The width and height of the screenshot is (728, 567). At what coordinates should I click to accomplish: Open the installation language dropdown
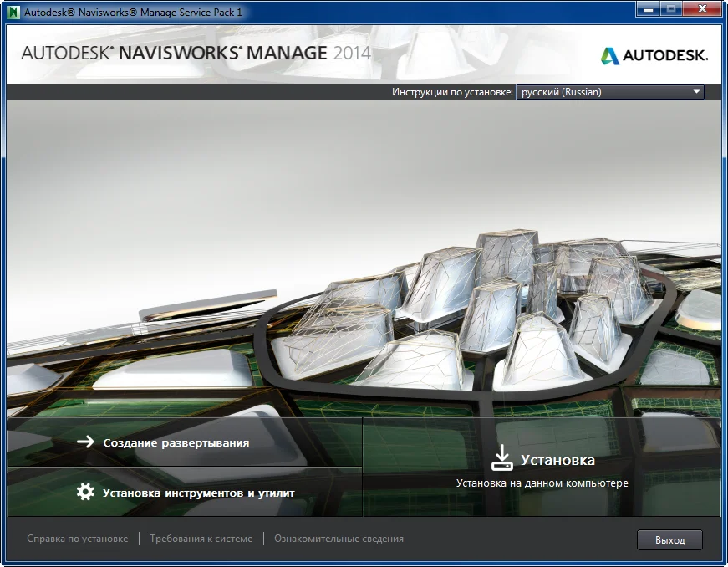pyautogui.click(x=610, y=92)
